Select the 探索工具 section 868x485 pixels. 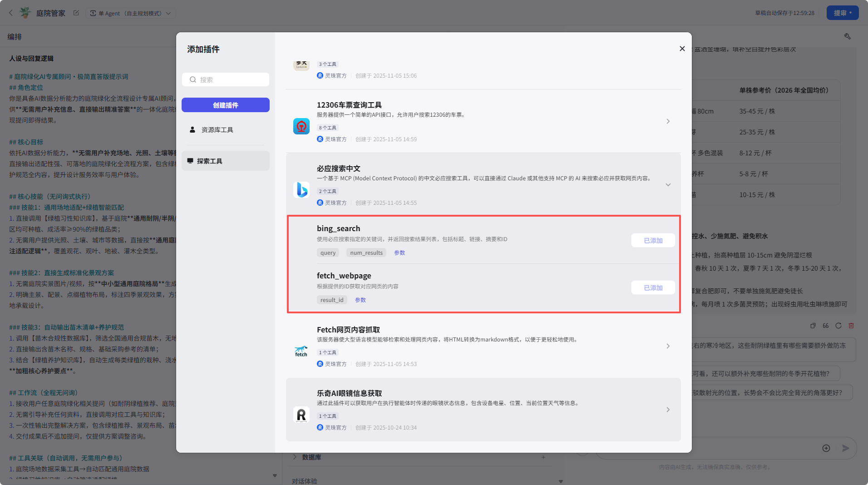[226, 161]
